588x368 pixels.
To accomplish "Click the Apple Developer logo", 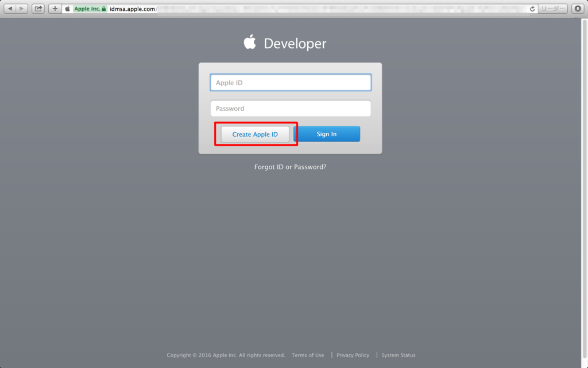I will [x=285, y=43].
